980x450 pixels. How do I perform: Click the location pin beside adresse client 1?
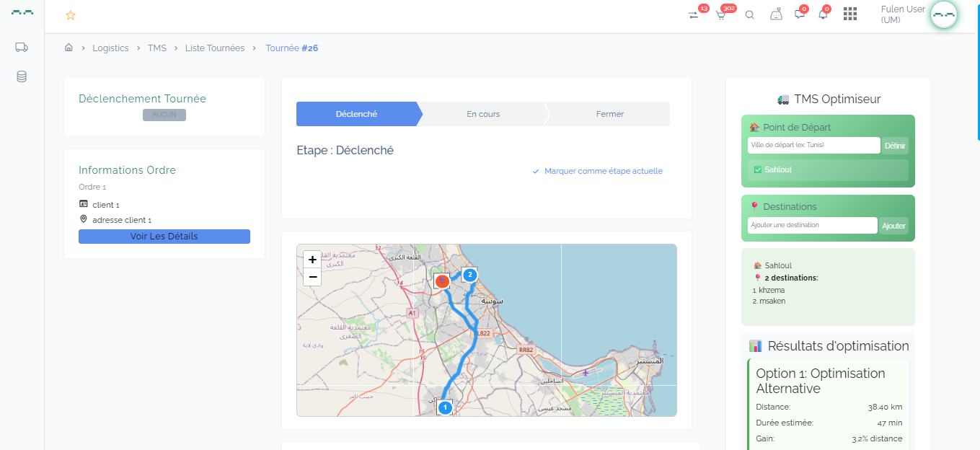(83, 219)
